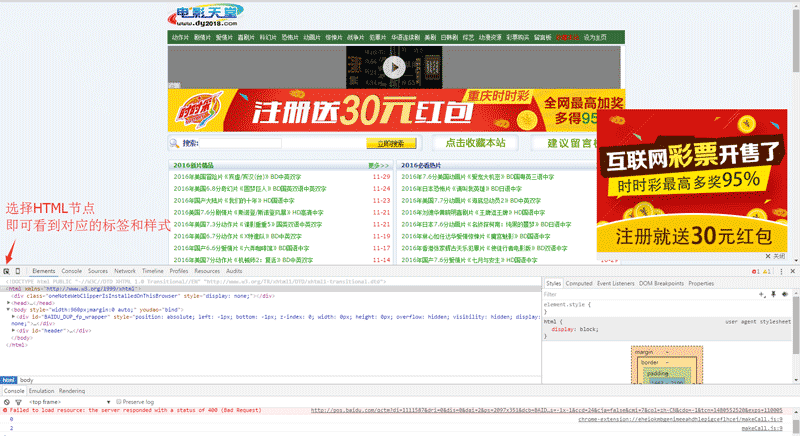Viewport: 800px width, 436px height.
Task: Click the yellow warning count indicator
Action: [x=766, y=271]
